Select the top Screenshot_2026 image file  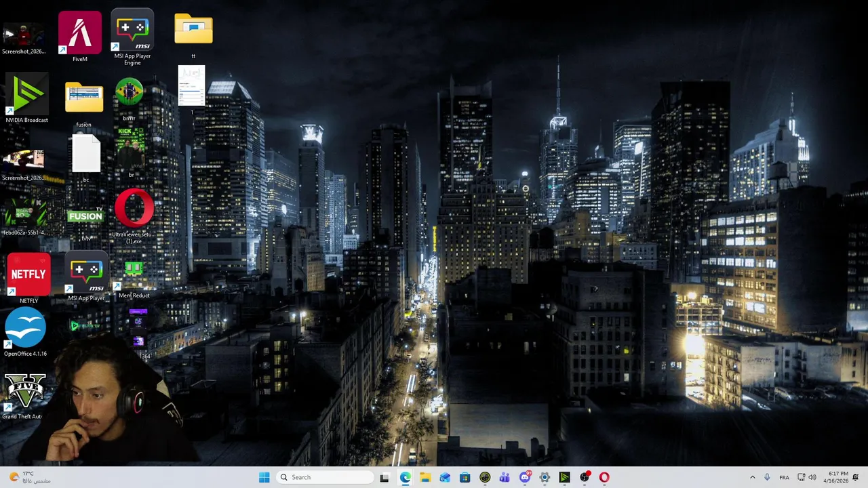pyautogui.click(x=24, y=38)
